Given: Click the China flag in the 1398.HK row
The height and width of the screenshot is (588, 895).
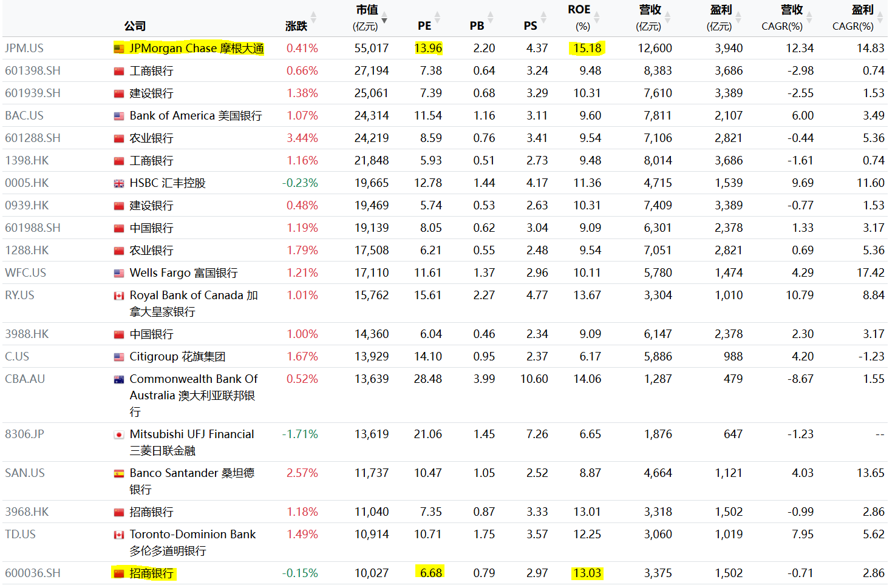Looking at the screenshot, I should tap(119, 161).
